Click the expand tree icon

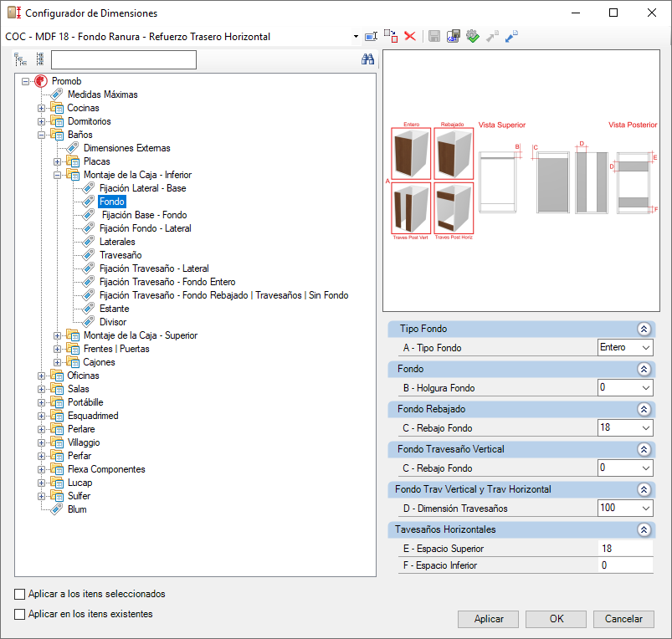20,59
